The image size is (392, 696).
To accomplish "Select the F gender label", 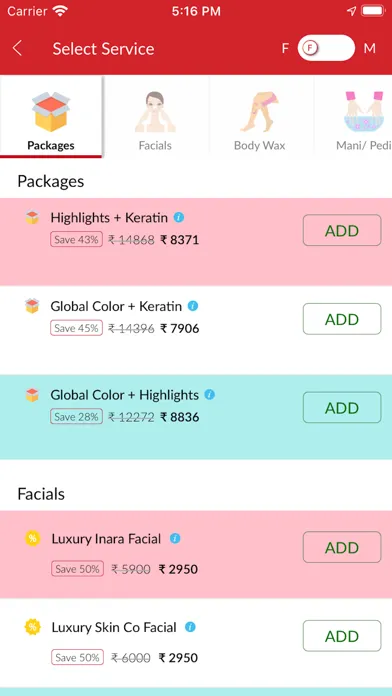I will tap(285, 48).
